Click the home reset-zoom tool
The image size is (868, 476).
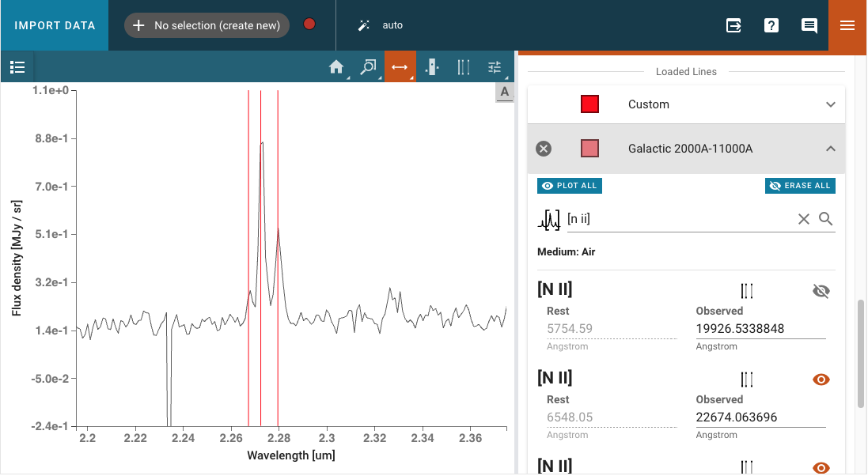[336, 67]
